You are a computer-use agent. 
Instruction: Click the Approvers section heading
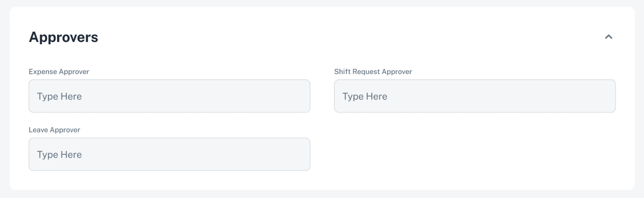(x=64, y=37)
